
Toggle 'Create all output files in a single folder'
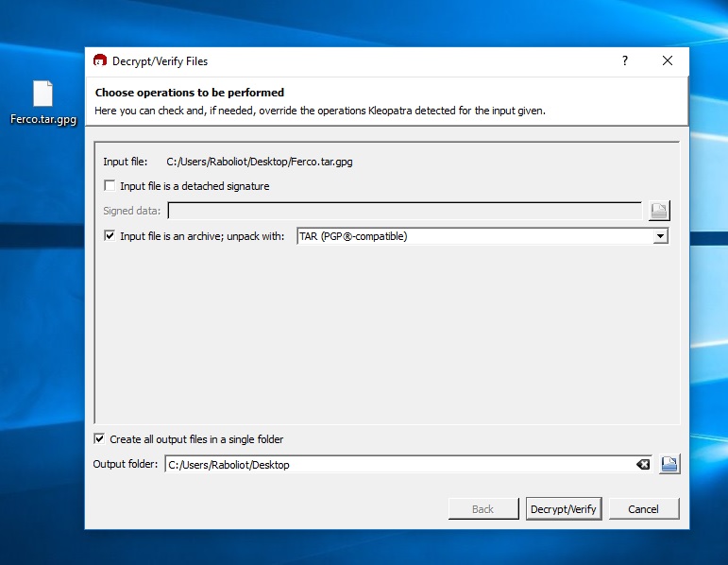(x=100, y=439)
